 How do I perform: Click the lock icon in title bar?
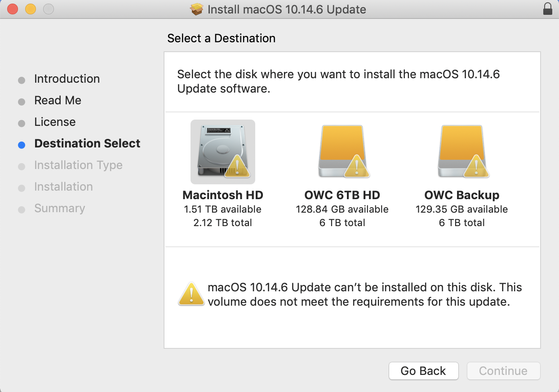click(547, 9)
